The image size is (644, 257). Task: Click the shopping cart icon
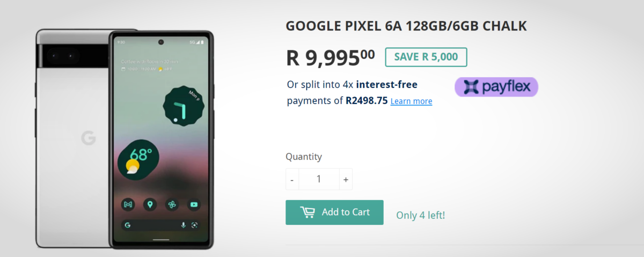308,212
